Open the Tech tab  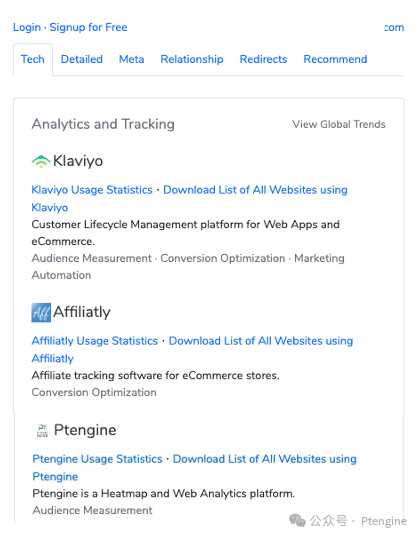[x=33, y=59]
